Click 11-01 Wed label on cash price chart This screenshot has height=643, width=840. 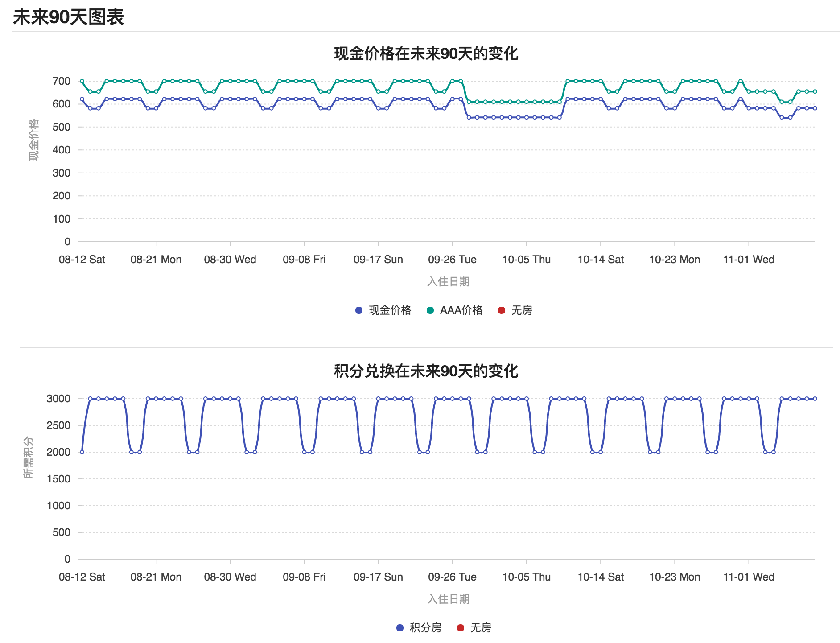(749, 260)
